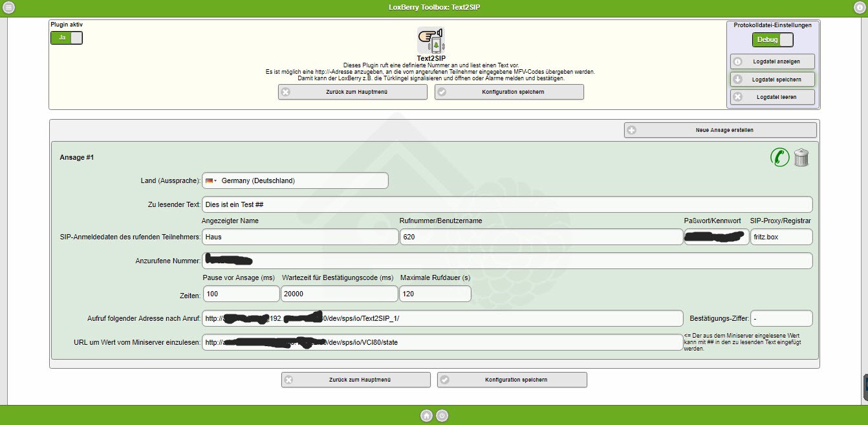Viewport: 868px width, 425px height.
Task: Open the info icon in header
Action: tap(860, 7)
